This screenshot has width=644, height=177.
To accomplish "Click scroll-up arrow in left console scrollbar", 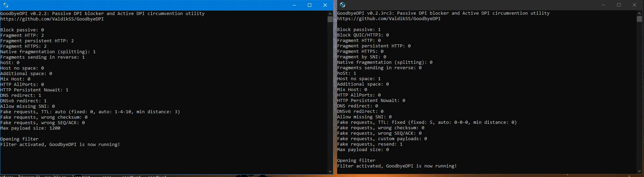I will click(330, 14).
